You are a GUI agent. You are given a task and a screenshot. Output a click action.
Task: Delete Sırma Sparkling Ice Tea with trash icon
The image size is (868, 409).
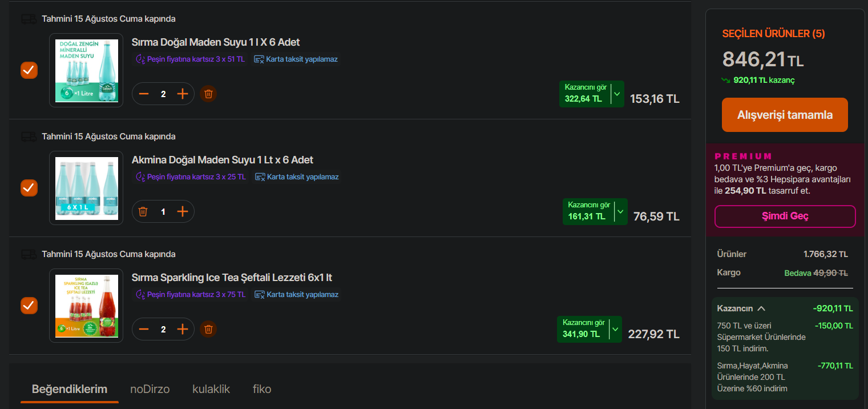click(208, 329)
